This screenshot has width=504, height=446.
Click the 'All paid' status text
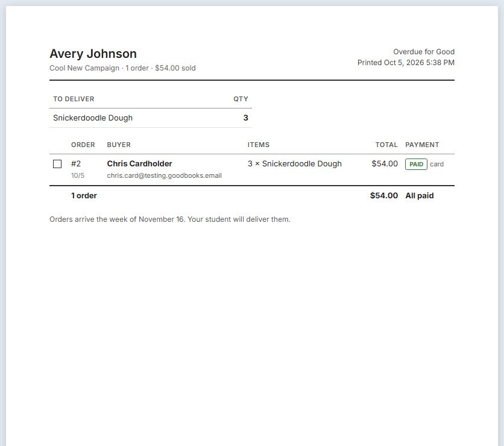coord(420,196)
